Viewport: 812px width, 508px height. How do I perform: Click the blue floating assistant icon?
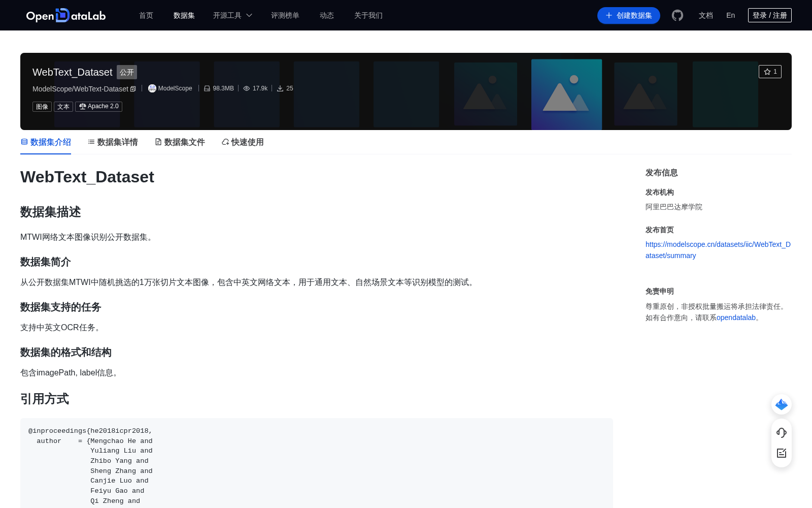click(x=782, y=404)
